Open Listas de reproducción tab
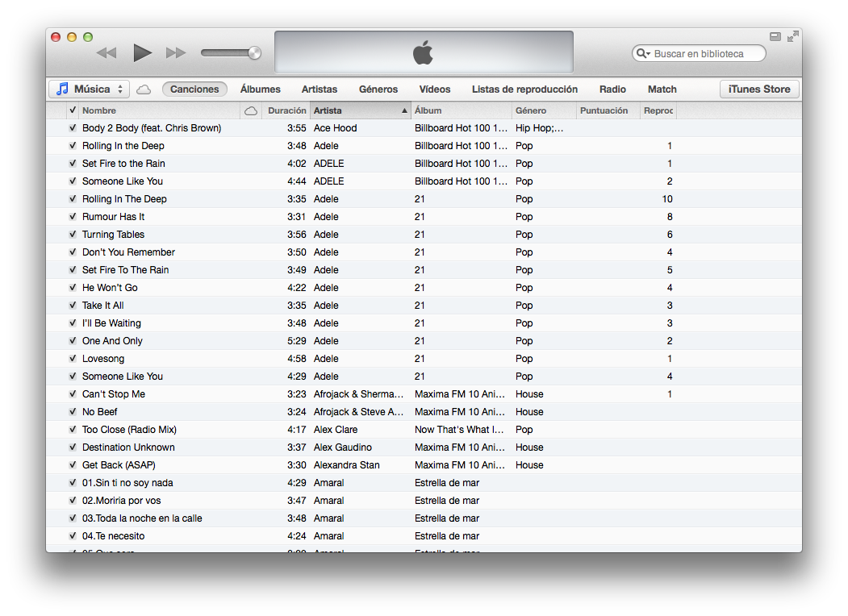 524,89
